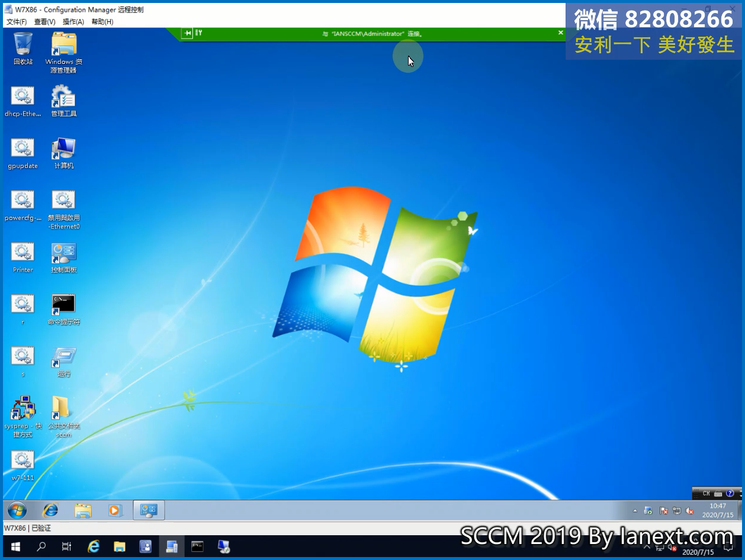
Task: Open the Windows 7 Start orb
Action: pyautogui.click(x=17, y=510)
